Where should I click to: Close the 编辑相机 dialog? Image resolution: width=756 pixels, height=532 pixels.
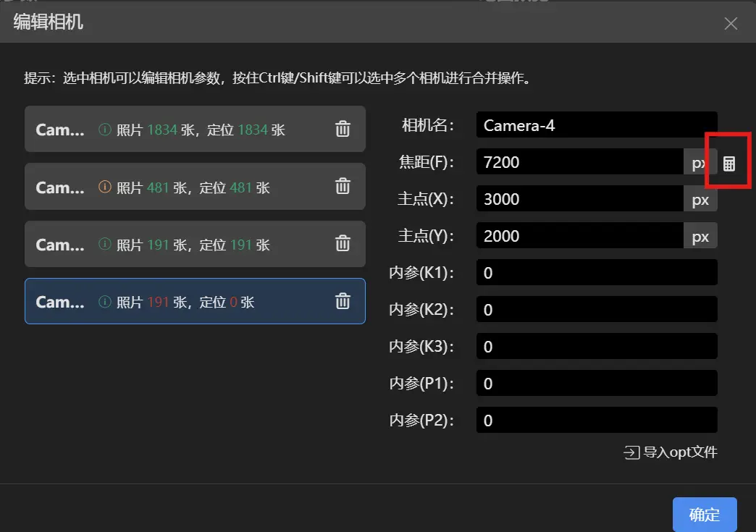tap(731, 23)
